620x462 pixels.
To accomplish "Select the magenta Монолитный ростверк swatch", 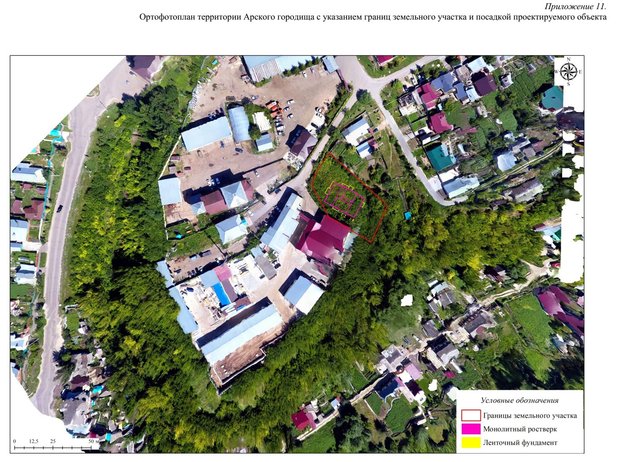I will click(471, 427).
